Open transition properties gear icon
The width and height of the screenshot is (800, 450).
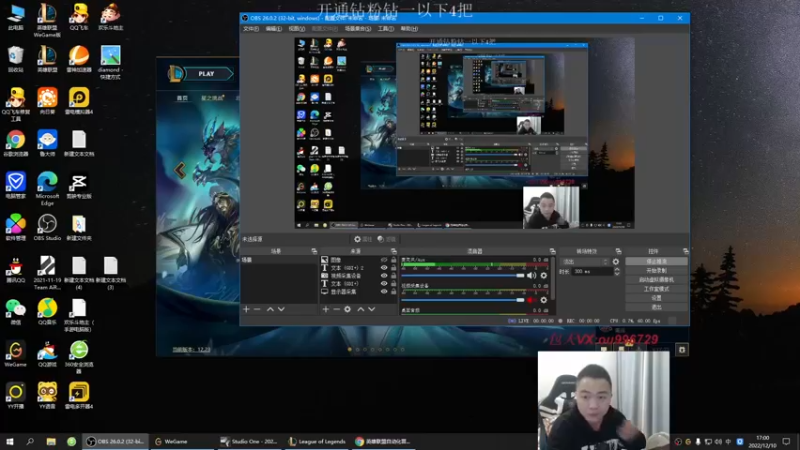(x=616, y=262)
